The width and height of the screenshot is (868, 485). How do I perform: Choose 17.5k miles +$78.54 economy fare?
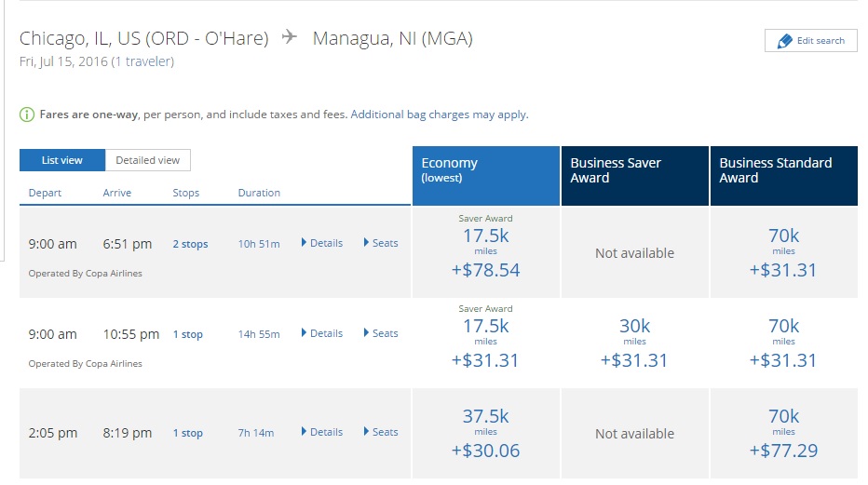[x=486, y=252]
